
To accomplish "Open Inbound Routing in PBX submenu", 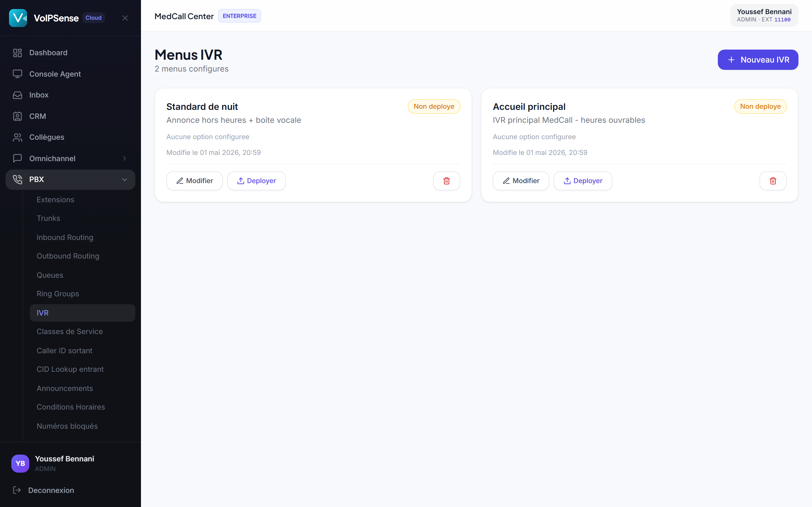I will click(x=65, y=237).
